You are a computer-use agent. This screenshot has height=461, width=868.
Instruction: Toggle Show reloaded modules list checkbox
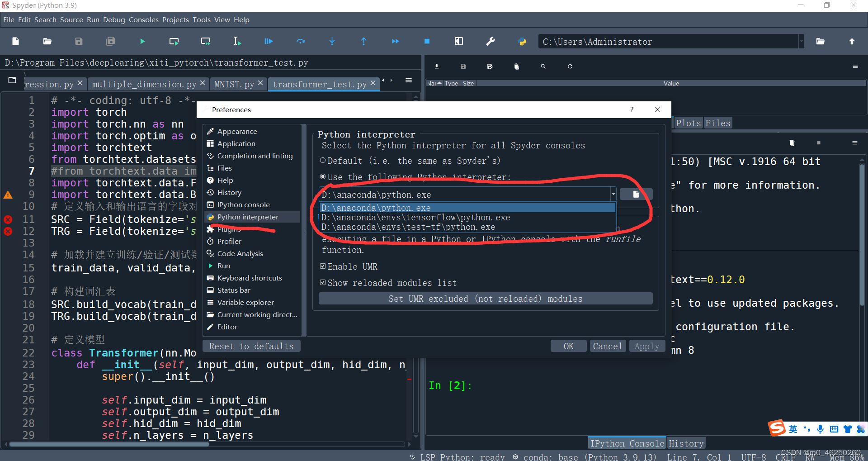point(323,282)
